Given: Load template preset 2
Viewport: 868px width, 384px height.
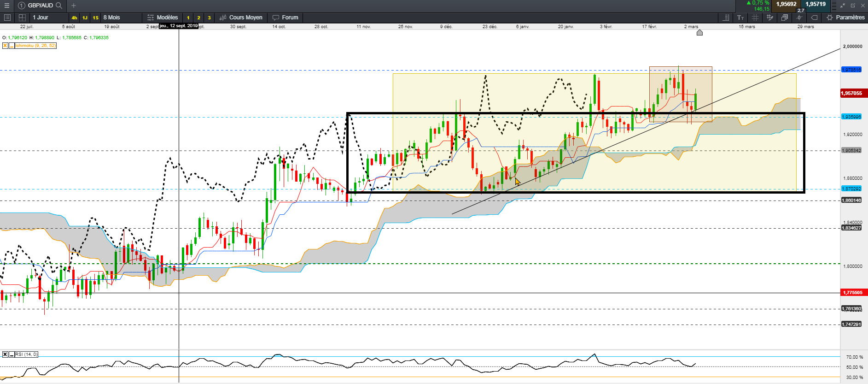Looking at the screenshot, I should [x=198, y=18].
